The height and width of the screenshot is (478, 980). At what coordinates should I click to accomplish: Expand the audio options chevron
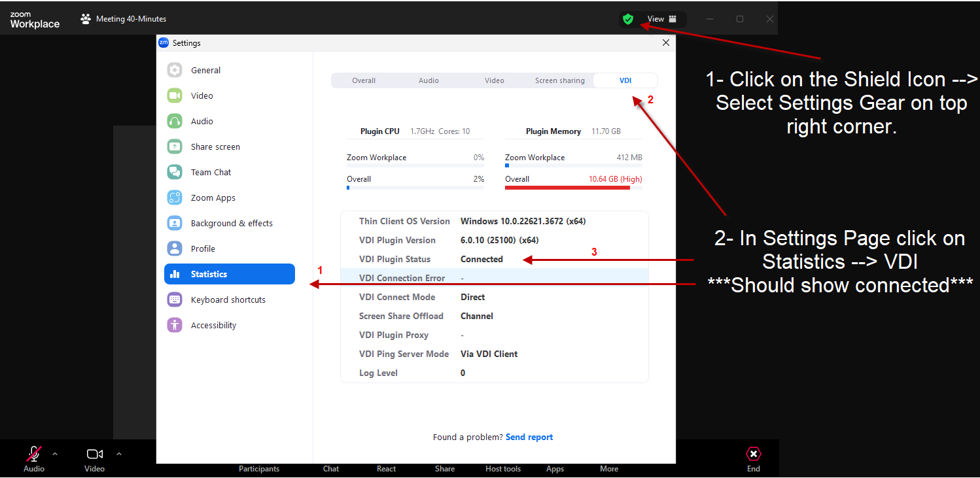pos(54,453)
